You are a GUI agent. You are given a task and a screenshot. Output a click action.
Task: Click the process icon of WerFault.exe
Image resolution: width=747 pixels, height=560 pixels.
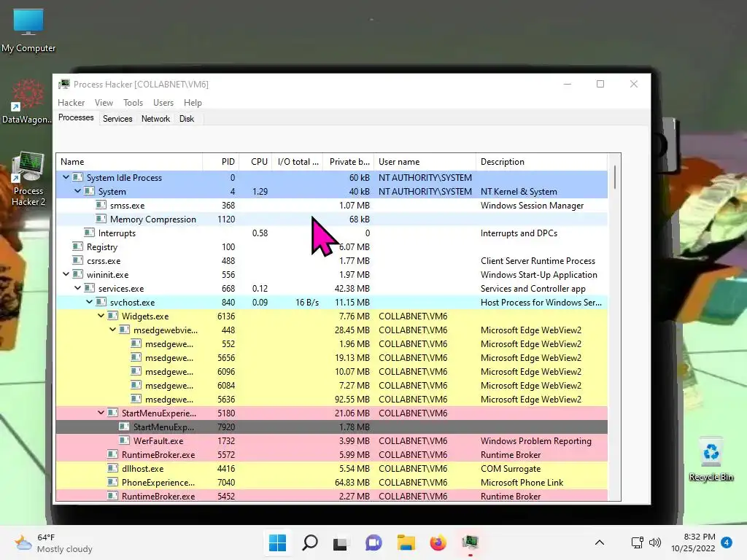[124, 440]
